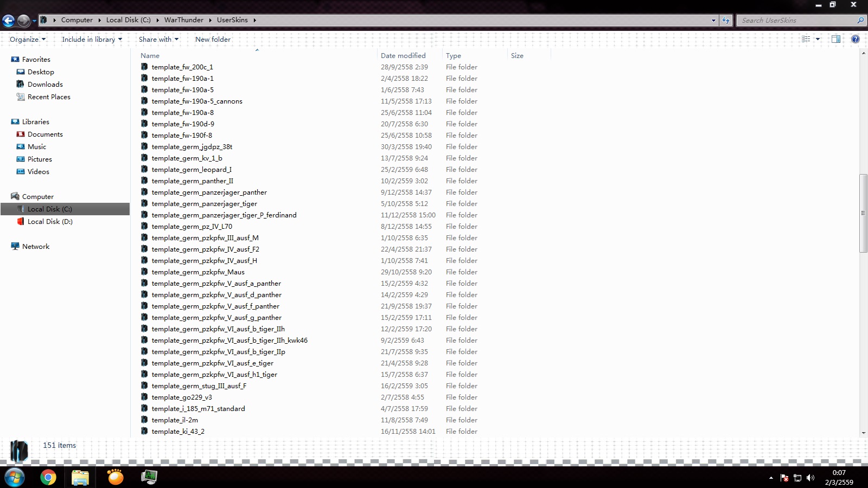This screenshot has width=868, height=488.
Task: Open Recent Places in Favorites
Action: coord(49,97)
